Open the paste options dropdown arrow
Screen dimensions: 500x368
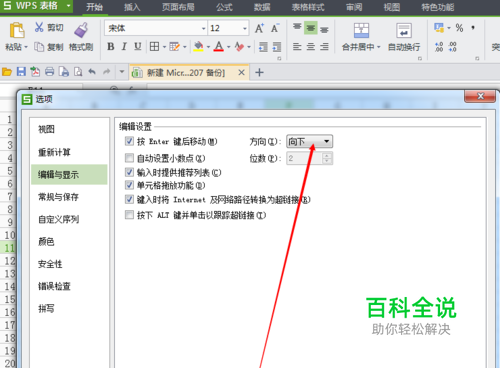click(x=26, y=47)
